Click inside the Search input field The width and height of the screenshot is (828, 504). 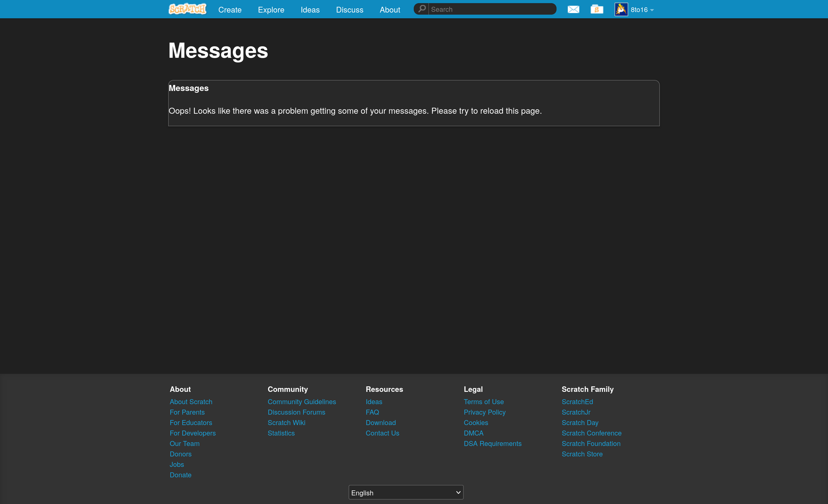pyautogui.click(x=487, y=9)
